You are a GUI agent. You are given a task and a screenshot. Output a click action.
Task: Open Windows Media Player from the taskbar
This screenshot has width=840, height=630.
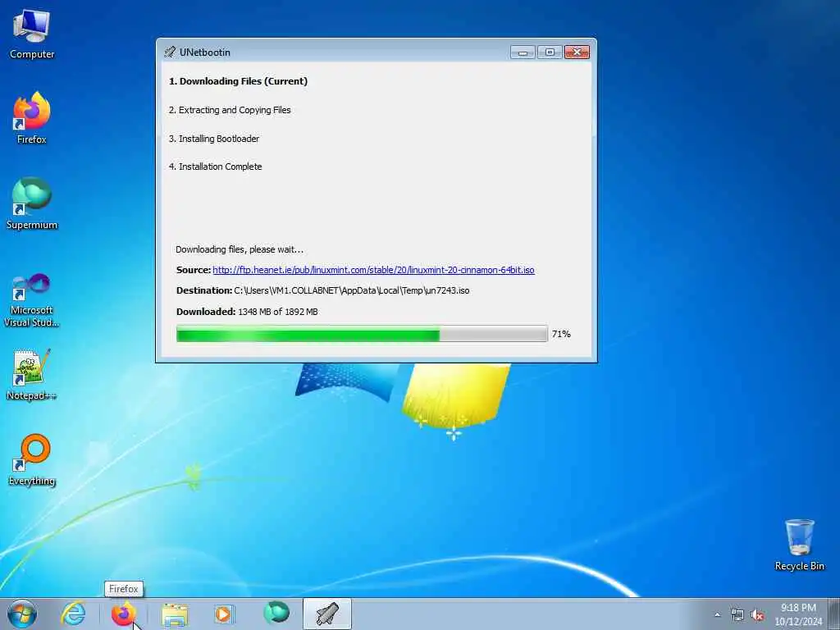[224, 614]
